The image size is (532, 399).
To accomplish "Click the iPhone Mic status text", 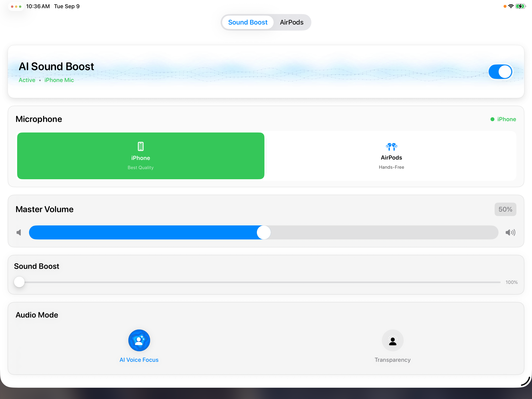I will click(59, 80).
